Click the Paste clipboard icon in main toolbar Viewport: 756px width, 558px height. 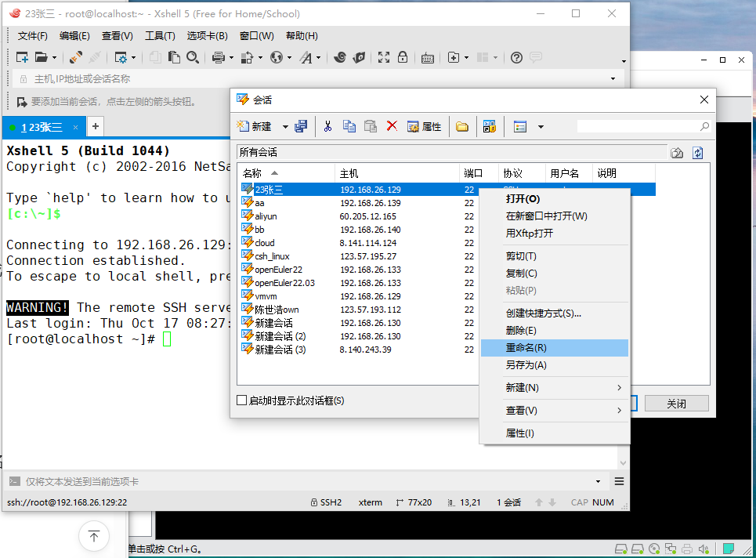174,57
